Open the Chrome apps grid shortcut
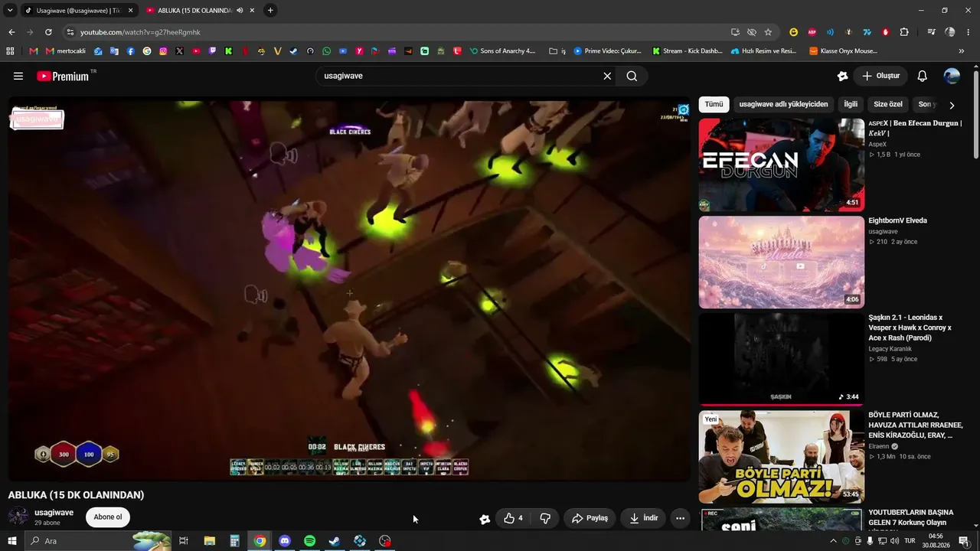Screen dimensions: 980x551 pos(10,51)
